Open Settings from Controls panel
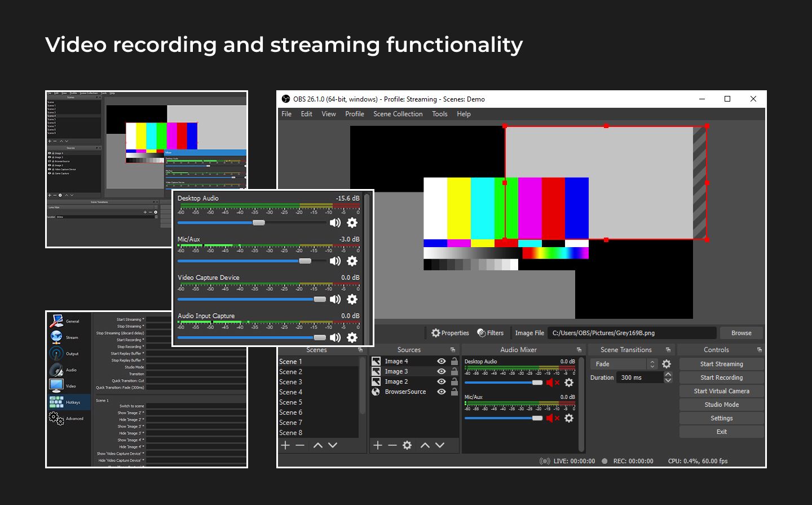This screenshot has width=812, height=505. point(722,418)
